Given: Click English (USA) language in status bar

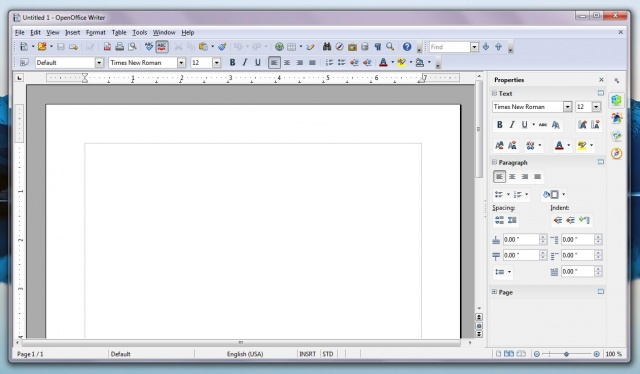Looking at the screenshot, I should pyautogui.click(x=245, y=354).
